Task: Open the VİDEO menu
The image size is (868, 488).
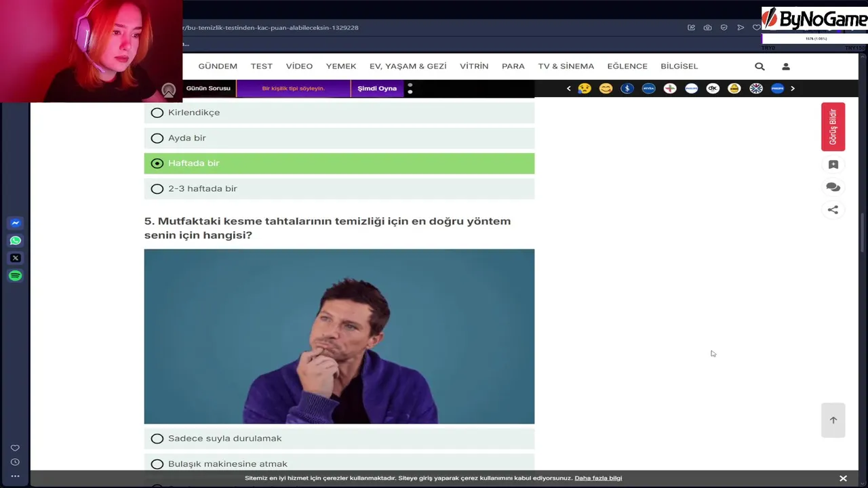Action: pyautogui.click(x=299, y=66)
